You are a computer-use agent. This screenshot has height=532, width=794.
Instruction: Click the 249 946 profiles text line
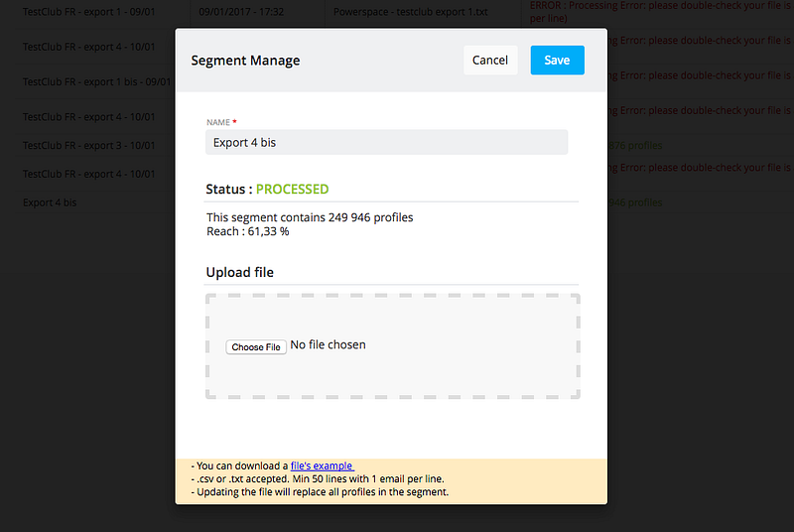click(310, 217)
